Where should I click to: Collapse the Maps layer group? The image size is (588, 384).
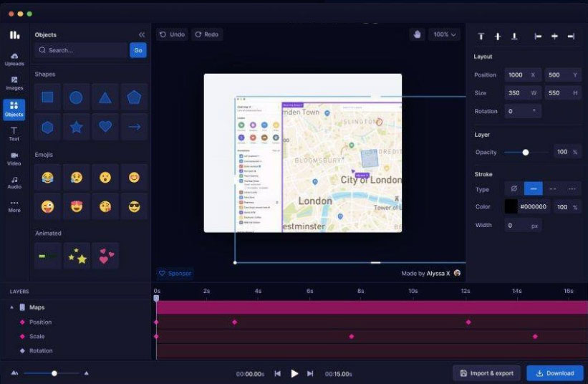point(11,307)
